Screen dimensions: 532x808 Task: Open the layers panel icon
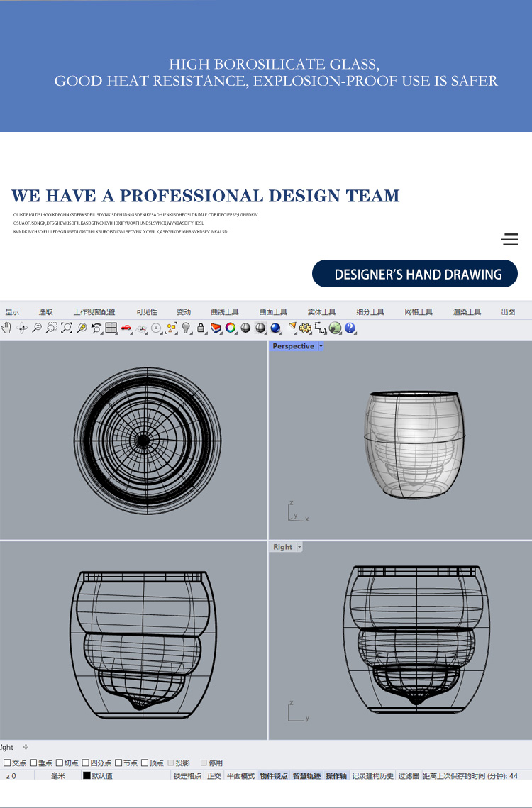click(216, 328)
